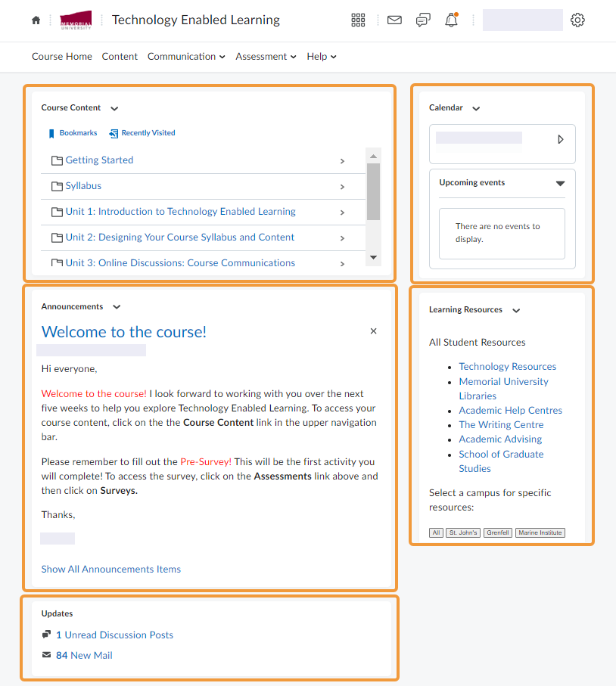The image size is (616, 686).
Task: Click the Recently Visited link
Action: pyautogui.click(x=142, y=133)
